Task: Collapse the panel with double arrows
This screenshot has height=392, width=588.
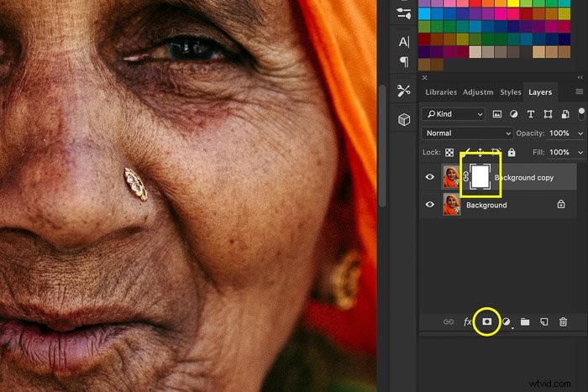Action: coord(580,77)
